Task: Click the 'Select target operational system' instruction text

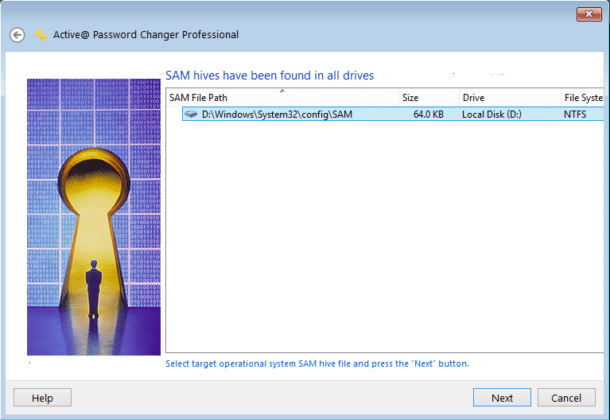Action: coord(317,364)
